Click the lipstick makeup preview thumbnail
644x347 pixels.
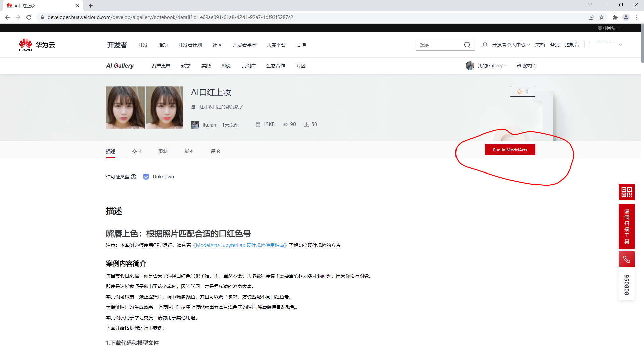(144, 108)
